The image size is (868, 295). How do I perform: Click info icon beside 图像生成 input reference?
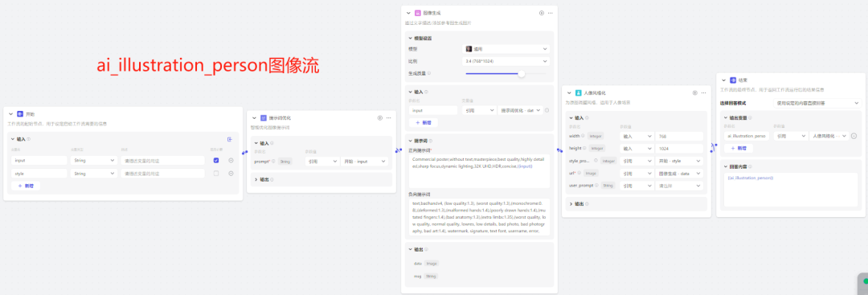point(547,111)
